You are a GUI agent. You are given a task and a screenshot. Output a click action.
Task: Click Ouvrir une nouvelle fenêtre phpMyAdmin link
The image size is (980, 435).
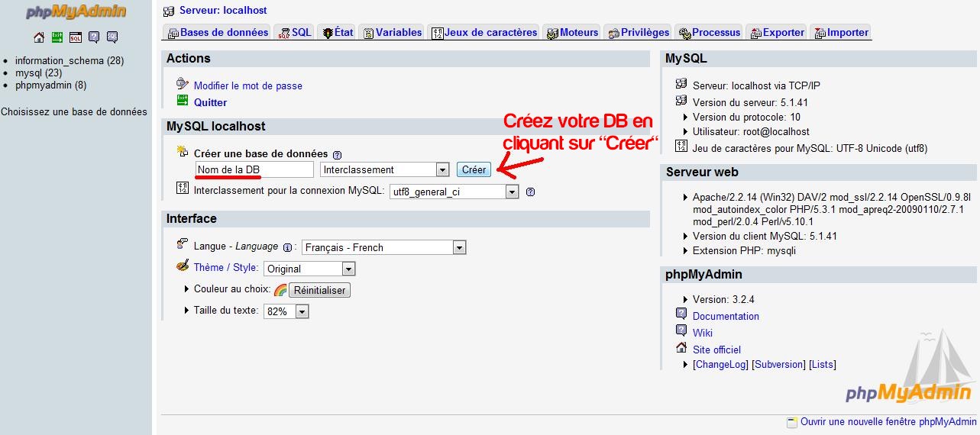click(x=888, y=421)
